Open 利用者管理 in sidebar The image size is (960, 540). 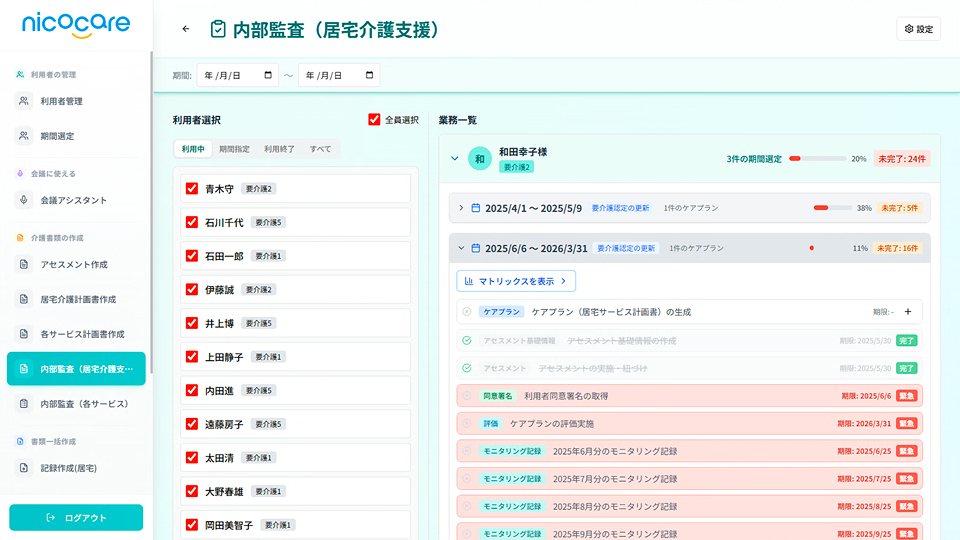[76, 101]
